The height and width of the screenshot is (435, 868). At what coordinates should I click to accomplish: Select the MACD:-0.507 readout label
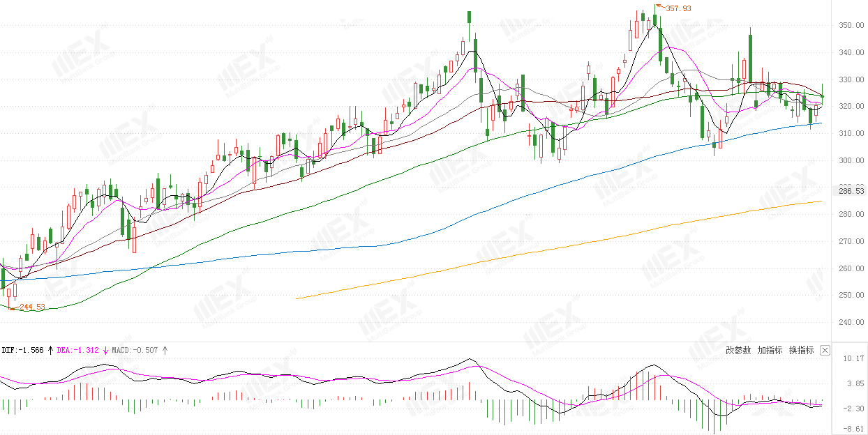pyautogui.click(x=135, y=350)
